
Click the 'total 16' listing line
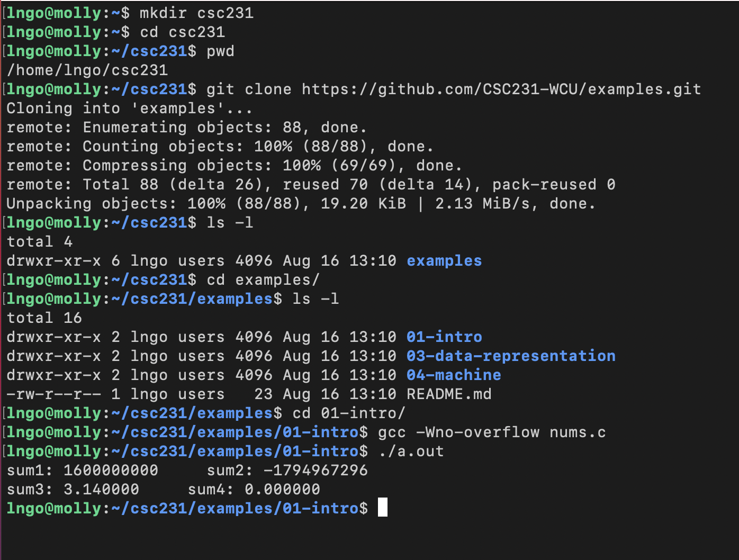pos(44,318)
